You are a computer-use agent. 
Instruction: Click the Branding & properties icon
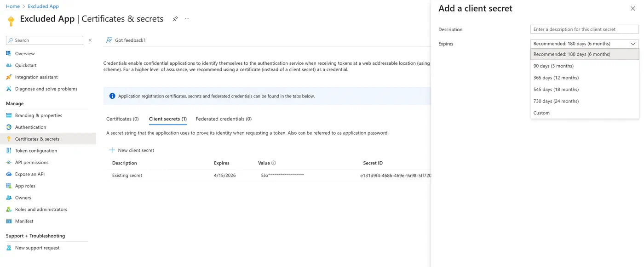click(x=9, y=115)
